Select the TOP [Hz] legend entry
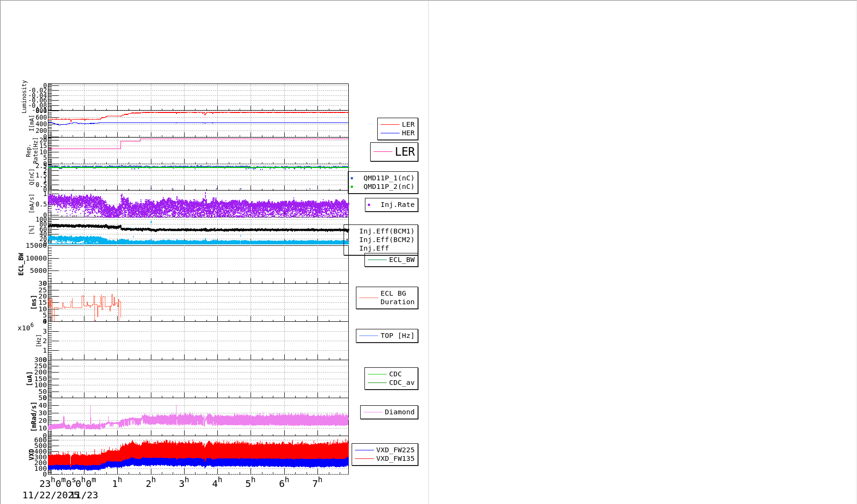This screenshot has width=857, height=504. point(387,336)
